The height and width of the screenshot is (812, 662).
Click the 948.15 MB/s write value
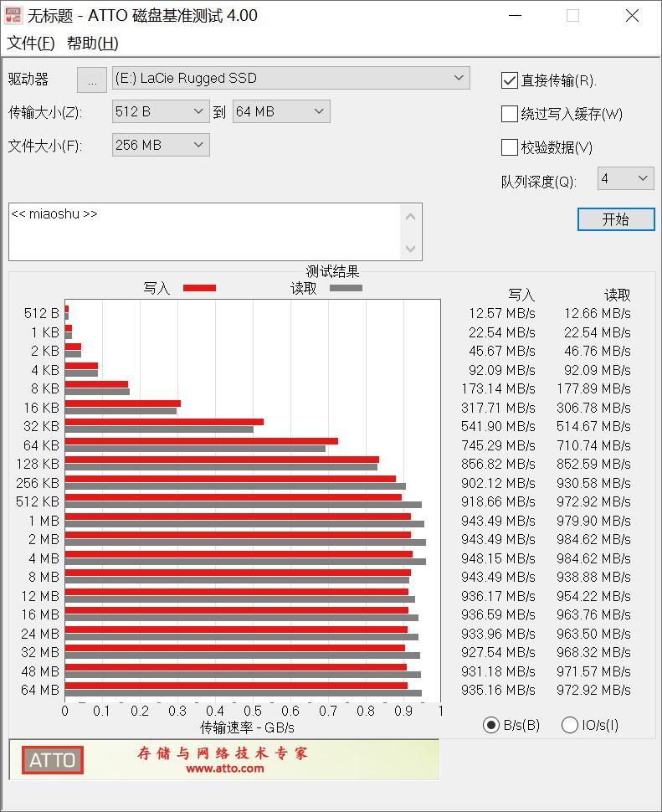[498, 558]
